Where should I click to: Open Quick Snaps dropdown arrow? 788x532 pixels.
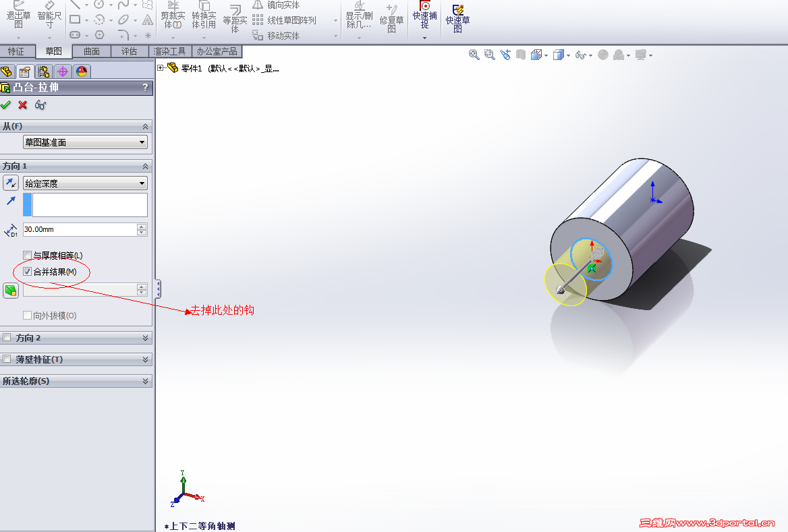click(x=424, y=38)
